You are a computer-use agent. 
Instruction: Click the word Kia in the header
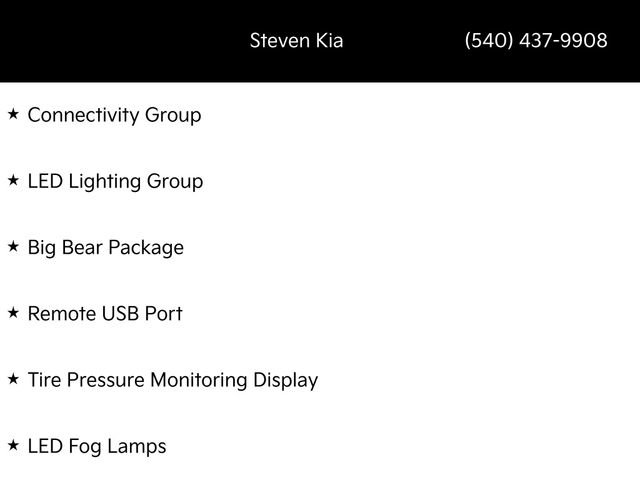point(328,41)
